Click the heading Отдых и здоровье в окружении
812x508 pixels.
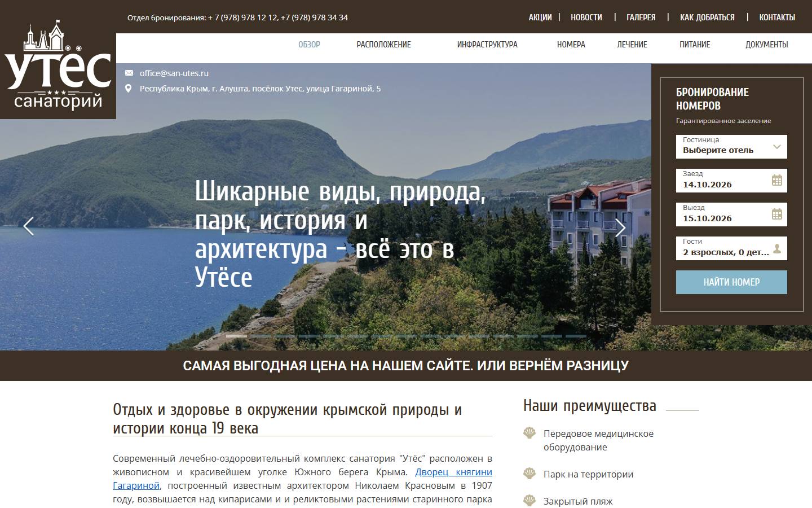pos(287,419)
